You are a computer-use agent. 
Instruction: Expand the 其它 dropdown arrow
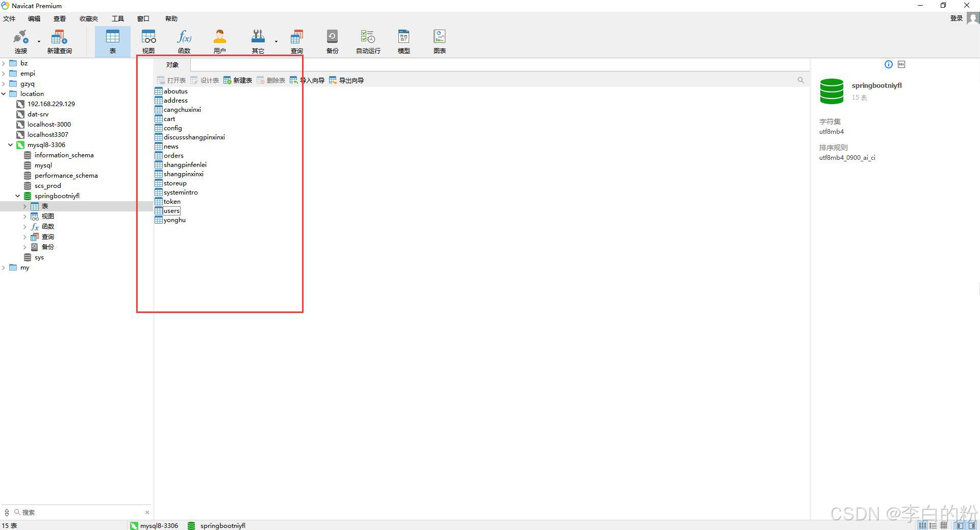click(276, 41)
